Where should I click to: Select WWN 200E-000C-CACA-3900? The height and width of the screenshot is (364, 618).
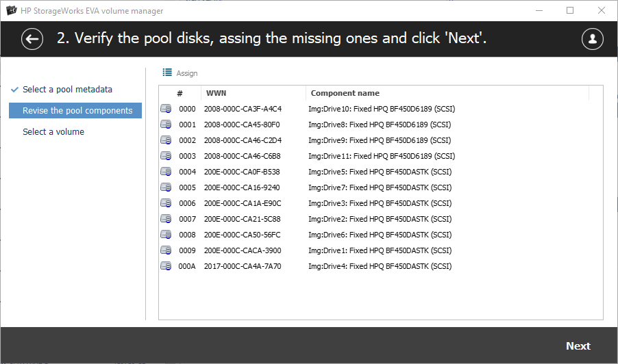[243, 250]
